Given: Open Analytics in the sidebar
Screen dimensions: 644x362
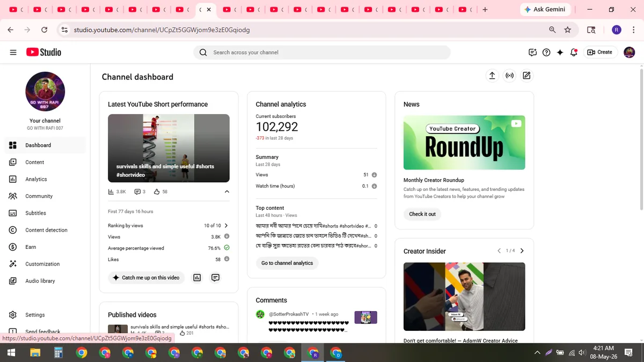Looking at the screenshot, I should [x=45, y=179].
